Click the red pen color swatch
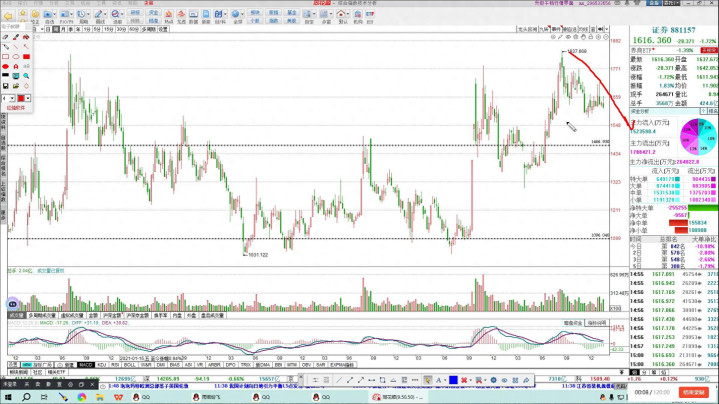719x404 pixels. 21,98
